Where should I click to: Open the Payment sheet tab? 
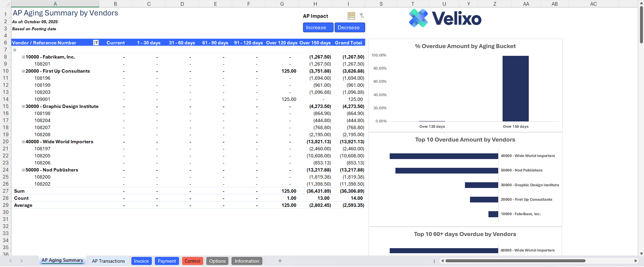pyautogui.click(x=167, y=261)
